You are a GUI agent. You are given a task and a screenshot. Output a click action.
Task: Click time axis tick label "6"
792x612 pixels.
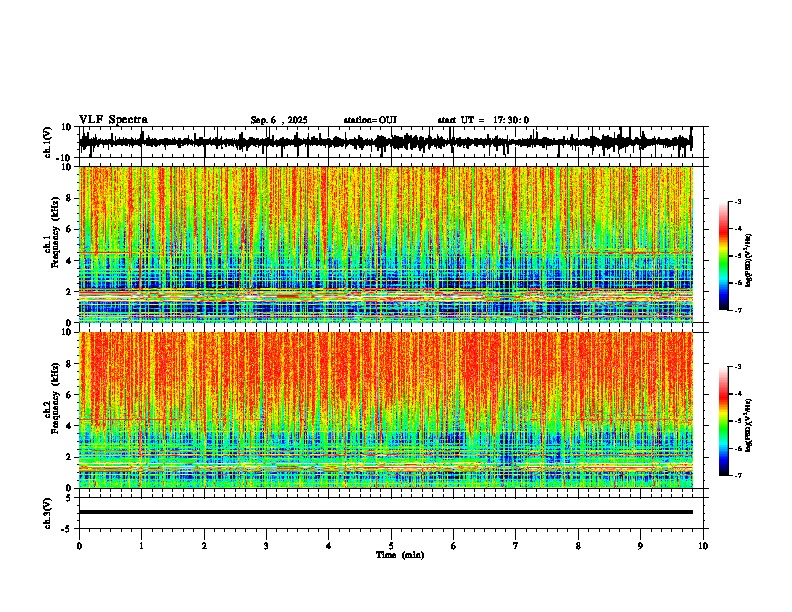453,546
